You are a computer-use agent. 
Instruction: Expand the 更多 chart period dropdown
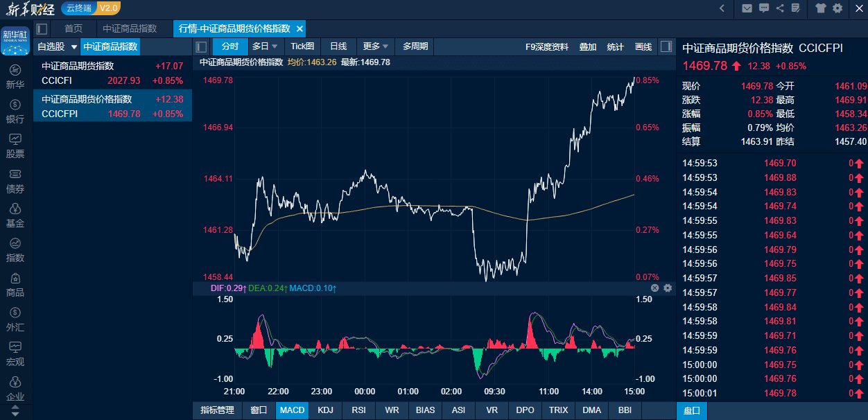pos(376,46)
